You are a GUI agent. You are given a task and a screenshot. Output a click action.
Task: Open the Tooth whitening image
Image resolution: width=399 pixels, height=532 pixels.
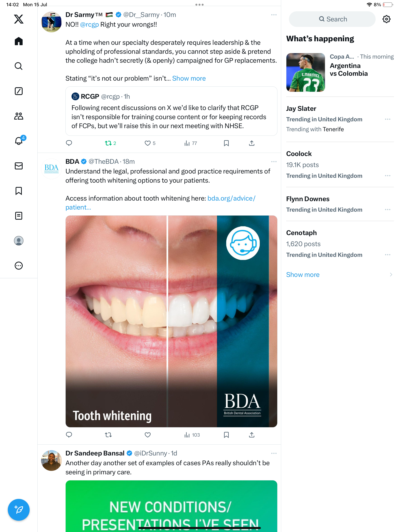point(171,321)
